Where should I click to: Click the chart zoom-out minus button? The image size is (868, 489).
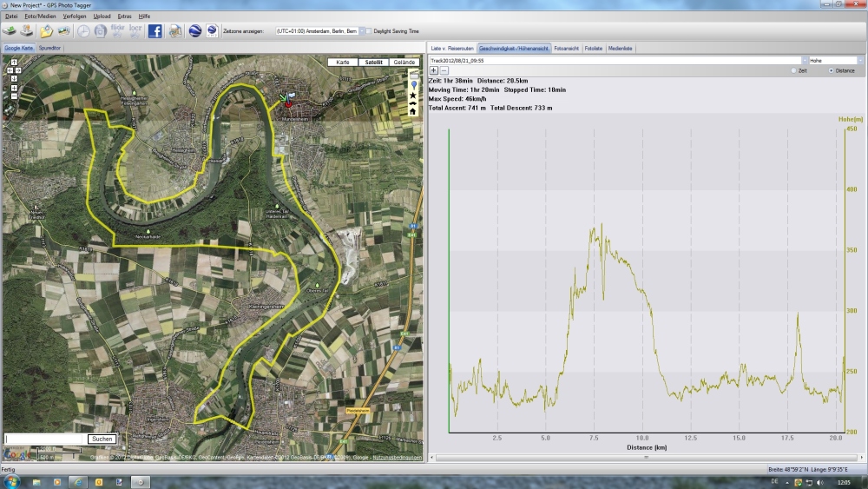(444, 70)
